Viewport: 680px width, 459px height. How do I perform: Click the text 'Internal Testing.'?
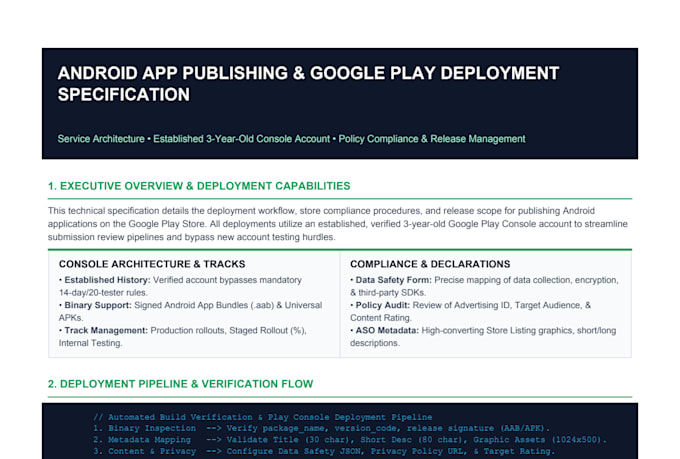pos(91,343)
